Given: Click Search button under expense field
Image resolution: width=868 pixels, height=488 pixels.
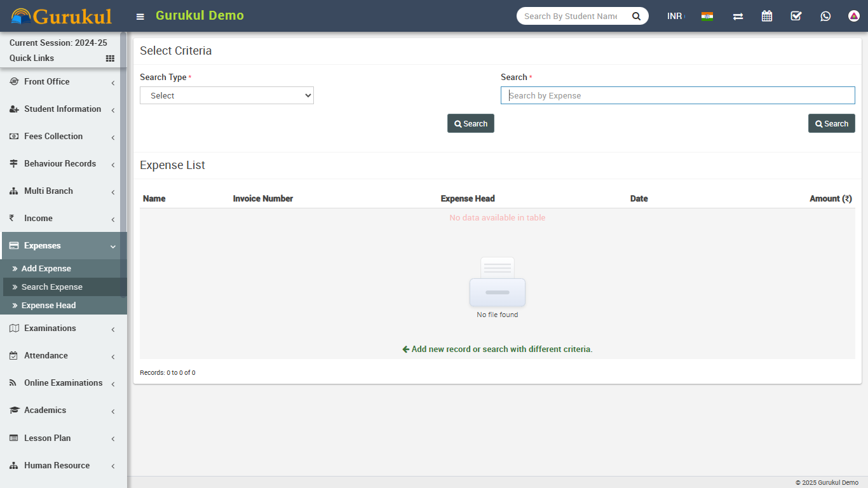Looking at the screenshot, I should pos(831,123).
